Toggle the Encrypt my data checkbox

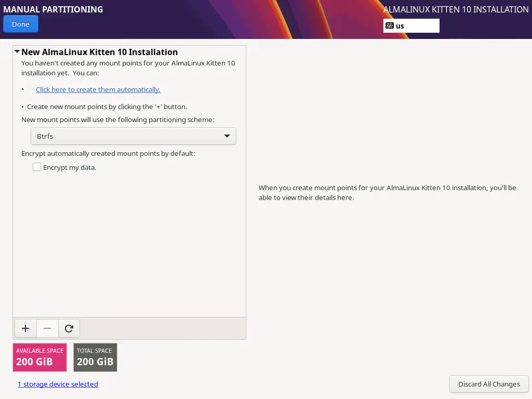click(37, 167)
